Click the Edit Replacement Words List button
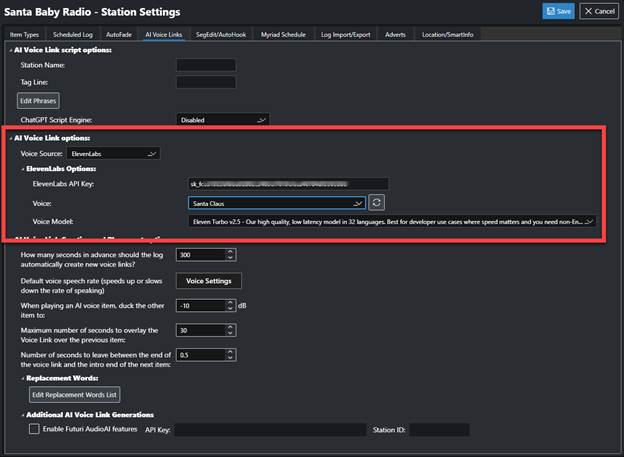 tap(74, 395)
